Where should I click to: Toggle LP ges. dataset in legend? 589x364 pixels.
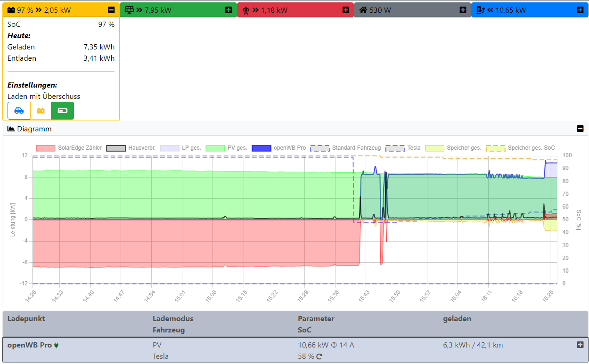[x=180, y=148]
